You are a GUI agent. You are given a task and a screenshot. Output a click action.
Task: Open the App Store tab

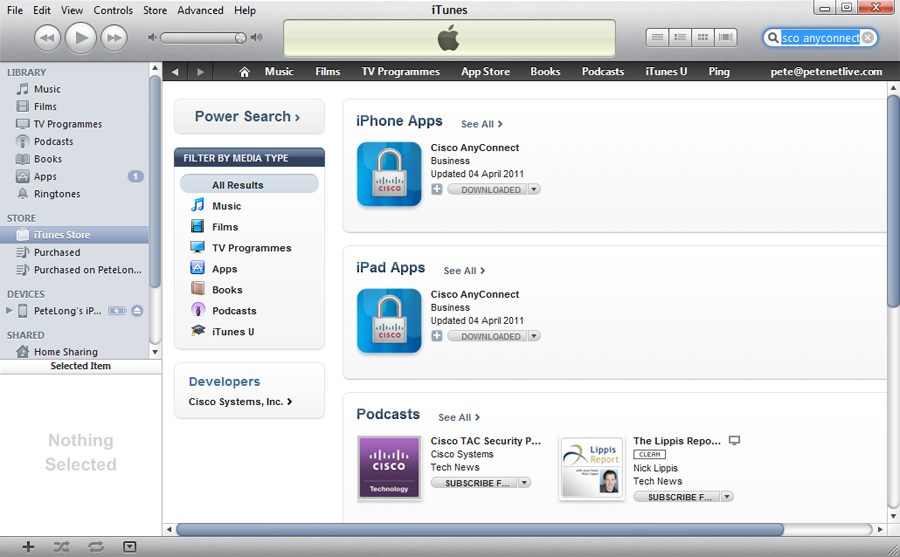[486, 72]
